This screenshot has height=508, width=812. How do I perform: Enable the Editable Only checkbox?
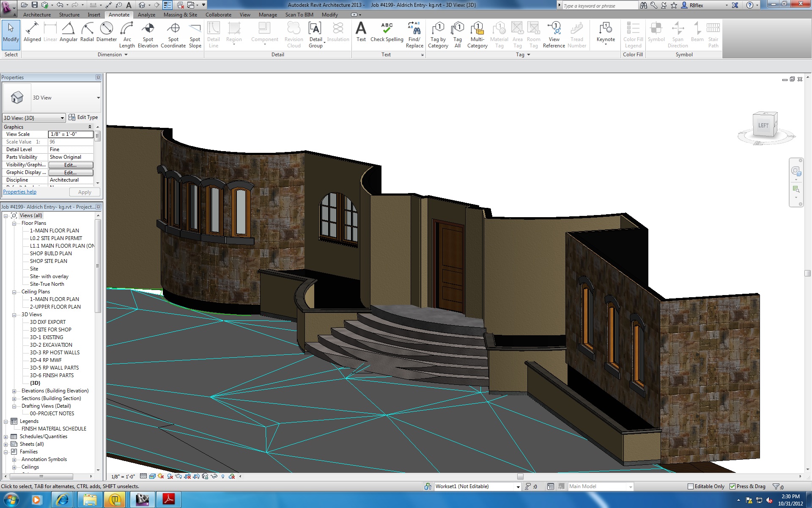691,486
